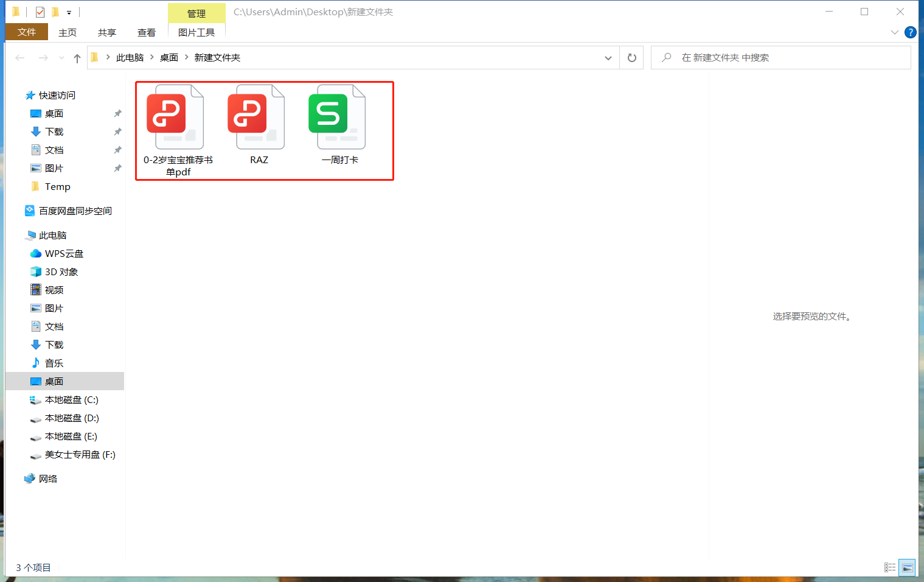The image size is (924, 582).
Task: Open 百度网盘同步空间 in the sidebar
Action: tap(75, 210)
